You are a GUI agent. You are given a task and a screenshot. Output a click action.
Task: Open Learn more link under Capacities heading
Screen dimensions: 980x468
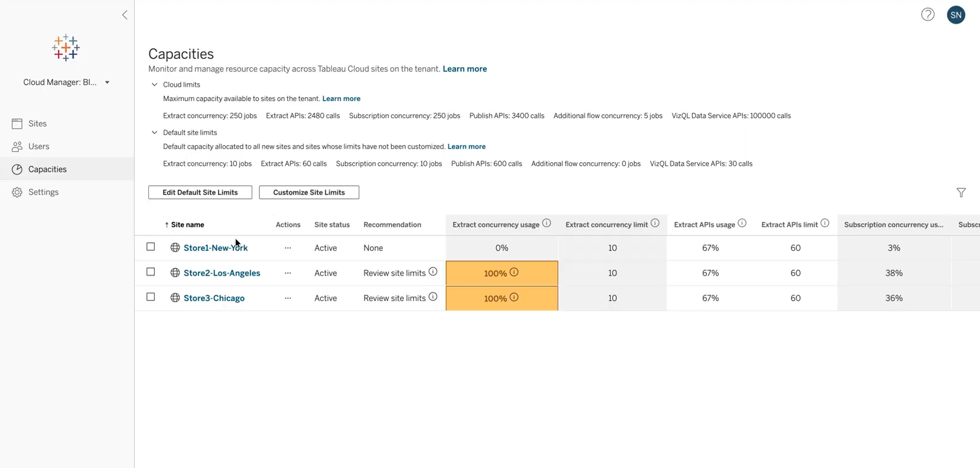(x=465, y=69)
